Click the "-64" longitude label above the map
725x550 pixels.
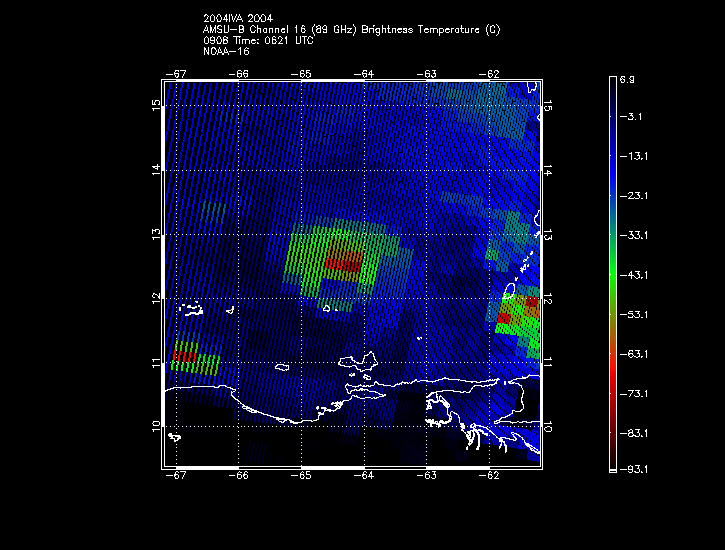(x=364, y=74)
